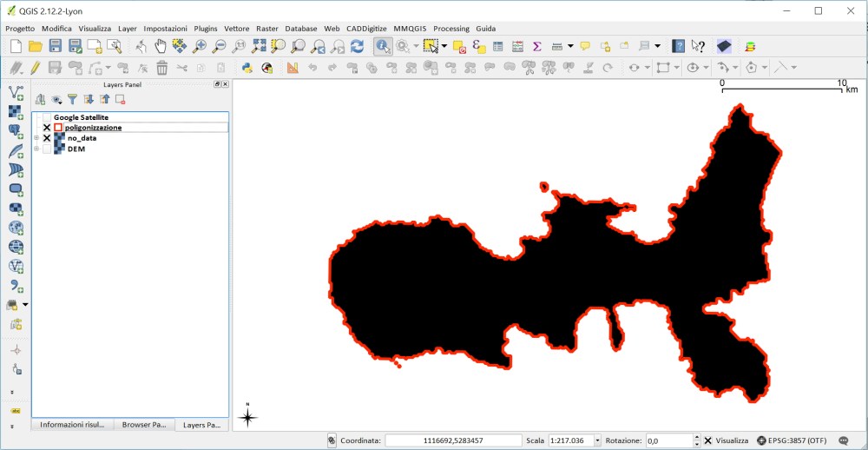
Task: Click the Refresh map icon
Action: click(357, 46)
